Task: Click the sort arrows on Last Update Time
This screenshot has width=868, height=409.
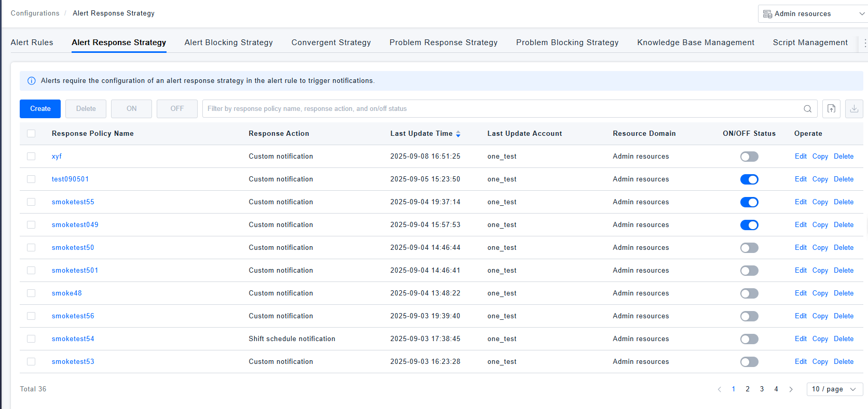Action: click(x=458, y=134)
